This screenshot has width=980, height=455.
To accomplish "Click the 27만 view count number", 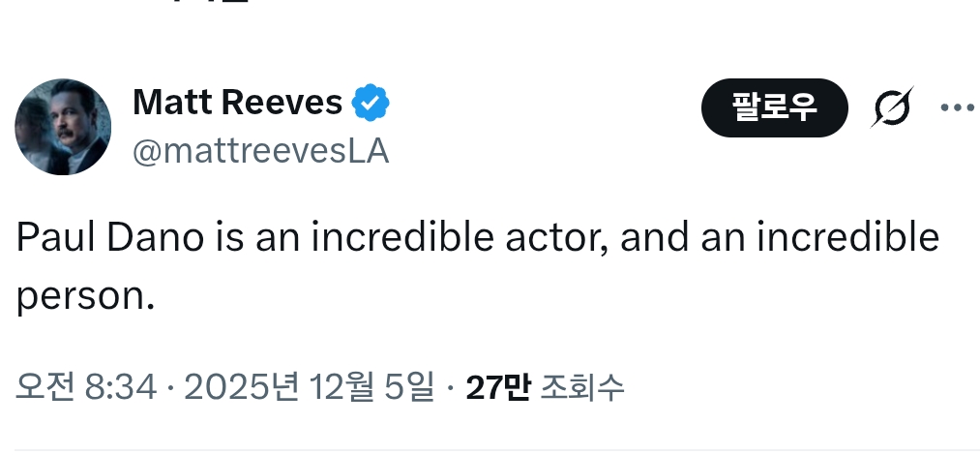I will 497,387.
